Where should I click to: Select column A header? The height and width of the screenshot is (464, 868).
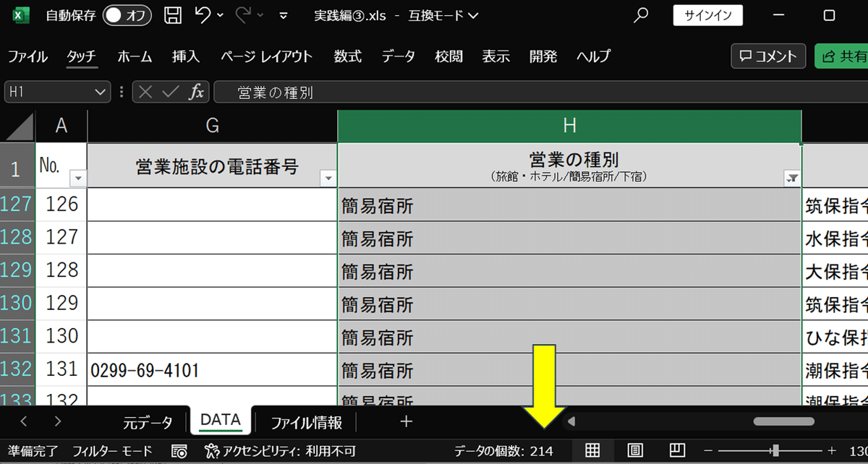(61, 126)
